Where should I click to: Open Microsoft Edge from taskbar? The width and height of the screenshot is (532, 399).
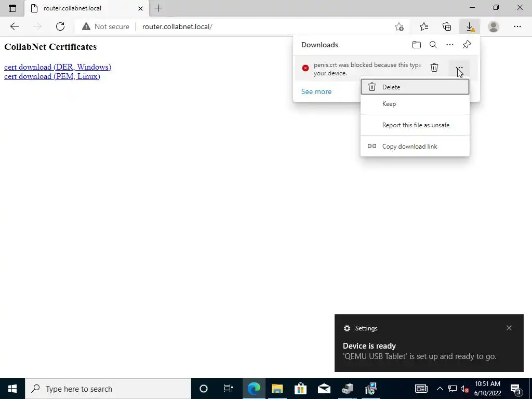(x=254, y=389)
